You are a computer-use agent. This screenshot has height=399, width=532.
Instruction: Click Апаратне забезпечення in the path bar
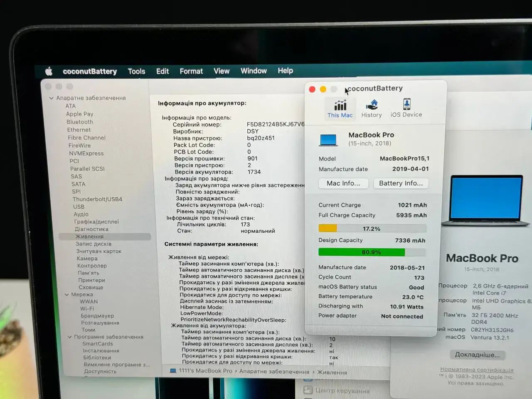pyautogui.click(x=274, y=372)
